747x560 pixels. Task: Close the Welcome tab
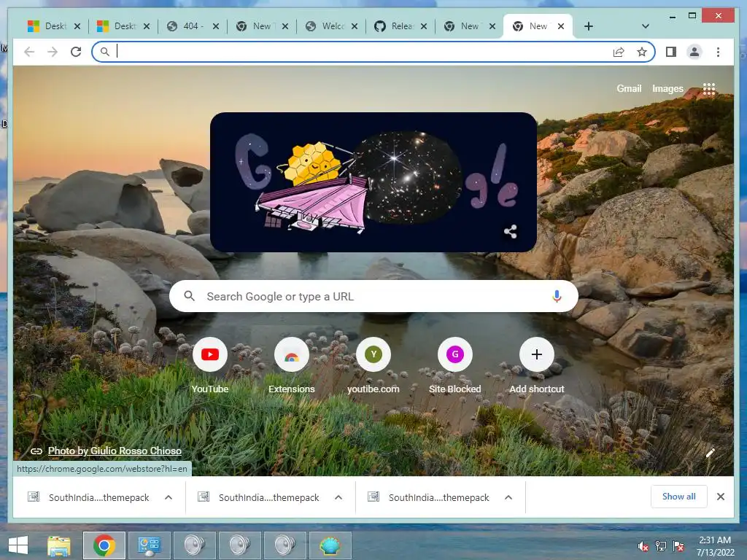tap(355, 26)
